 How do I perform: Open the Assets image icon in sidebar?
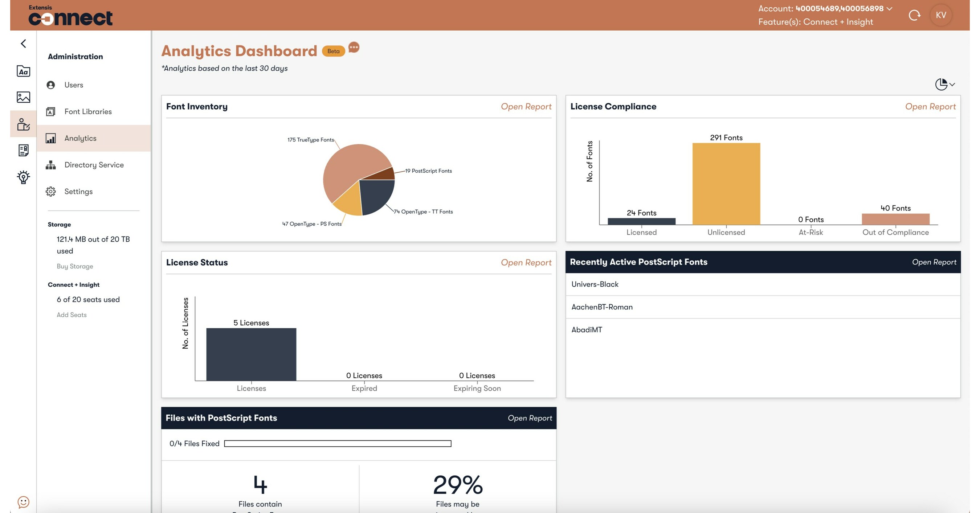(23, 97)
